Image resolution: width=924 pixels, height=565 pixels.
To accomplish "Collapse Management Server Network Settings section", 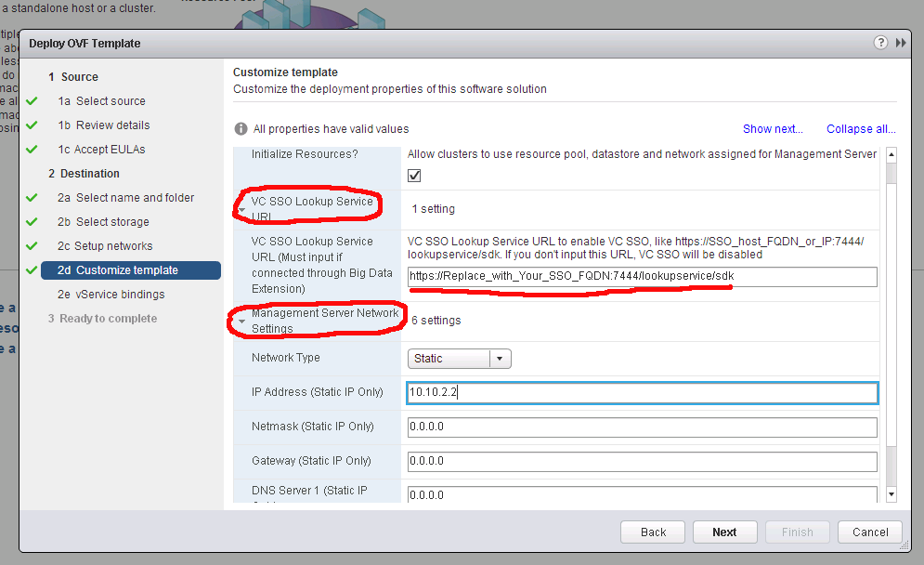I will click(242, 322).
